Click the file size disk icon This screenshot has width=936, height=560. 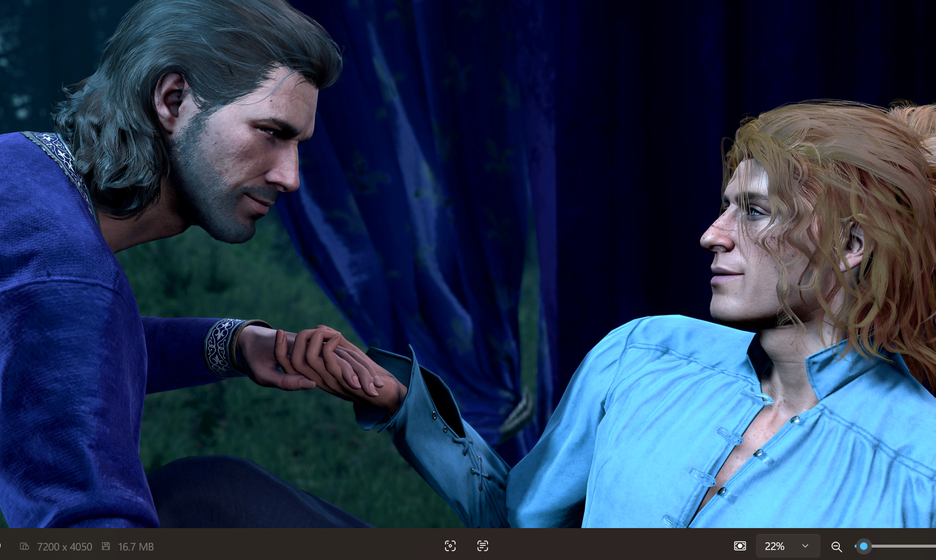106,546
